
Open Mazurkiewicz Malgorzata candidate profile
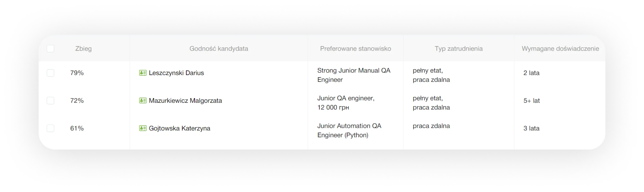185,101
